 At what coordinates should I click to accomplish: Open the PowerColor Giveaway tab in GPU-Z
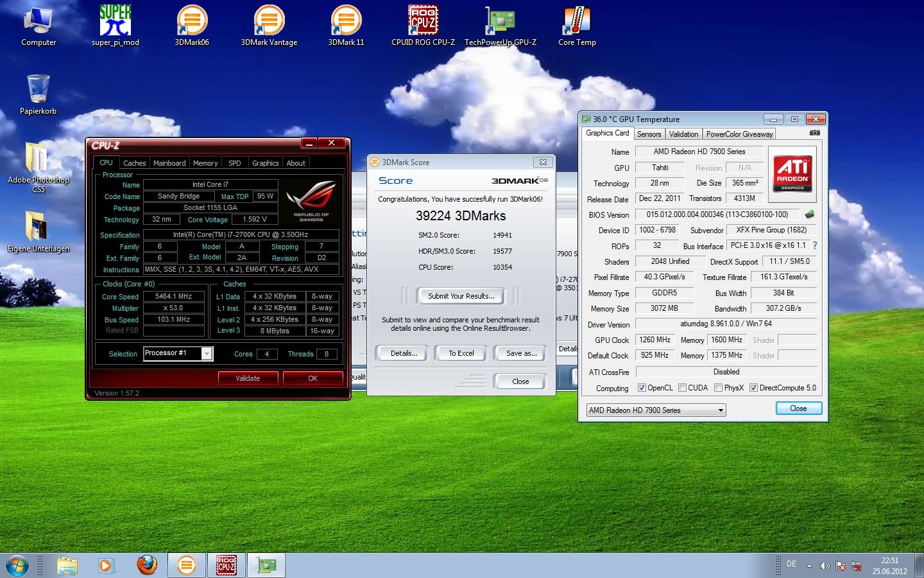[x=740, y=134]
